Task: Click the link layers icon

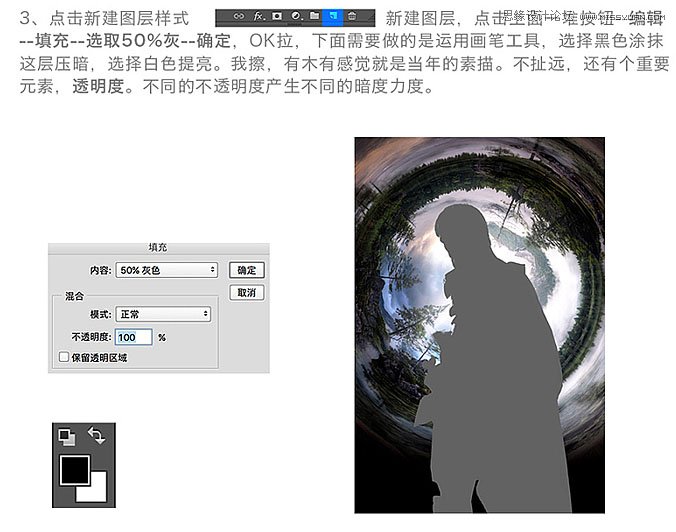Action: coord(238,16)
